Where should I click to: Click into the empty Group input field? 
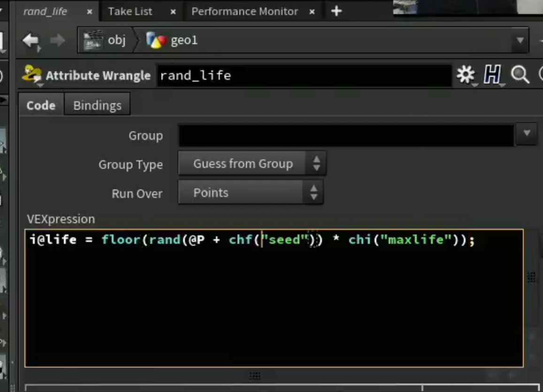(x=346, y=136)
